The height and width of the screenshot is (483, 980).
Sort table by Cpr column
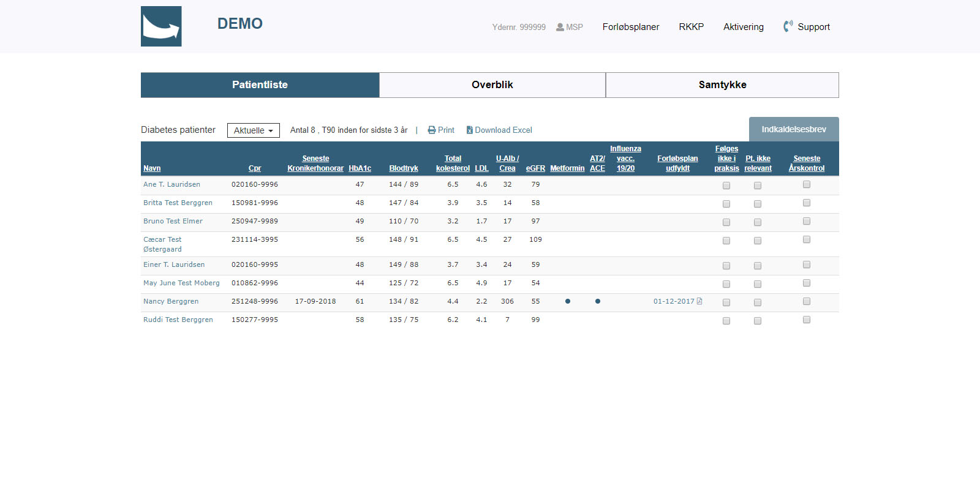[255, 168]
